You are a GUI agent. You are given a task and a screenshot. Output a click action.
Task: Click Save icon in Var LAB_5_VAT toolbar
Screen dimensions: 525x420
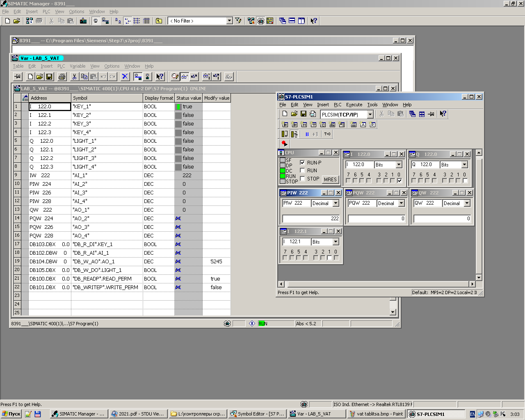pos(49,77)
